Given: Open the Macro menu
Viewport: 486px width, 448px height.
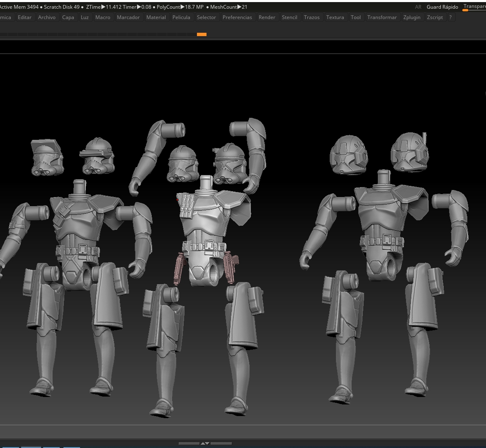Looking at the screenshot, I should coord(102,17).
